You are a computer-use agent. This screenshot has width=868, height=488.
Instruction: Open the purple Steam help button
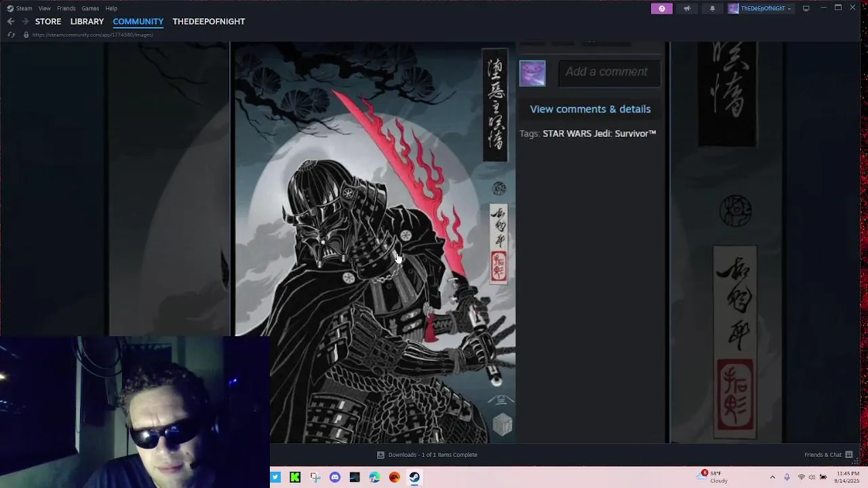pos(662,8)
